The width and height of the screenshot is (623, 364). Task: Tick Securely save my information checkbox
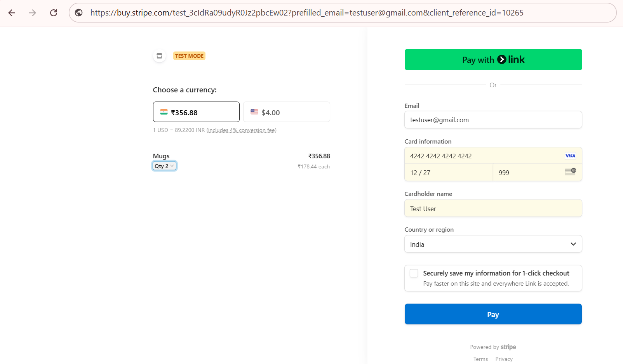click(414, 273)
